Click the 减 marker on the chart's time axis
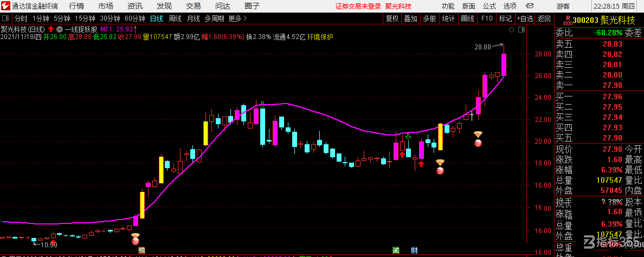The height and width of the screenshot is (257, 644). [396, 250]
